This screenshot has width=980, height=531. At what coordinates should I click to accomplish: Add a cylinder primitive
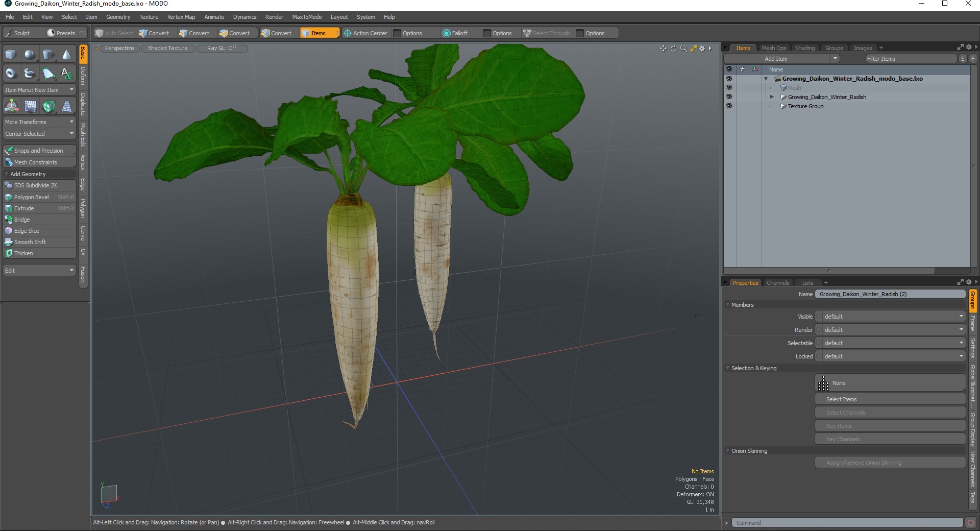pos(48,55)
